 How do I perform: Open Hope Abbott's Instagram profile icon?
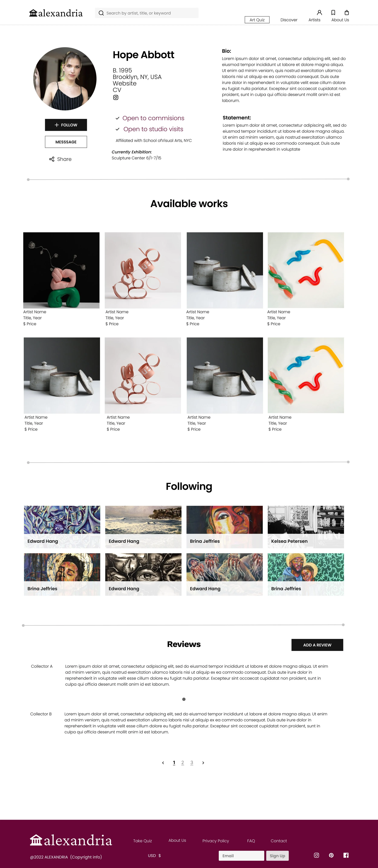(116, 97)
